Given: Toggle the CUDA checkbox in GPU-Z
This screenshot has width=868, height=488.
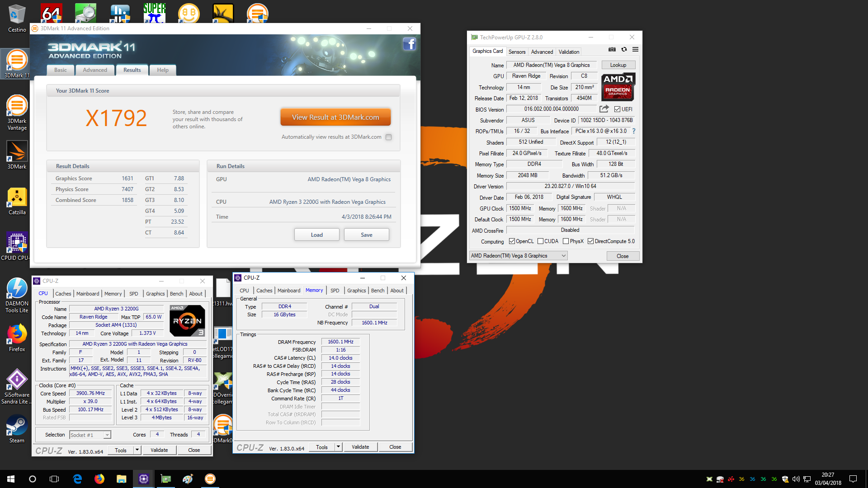Looking at the screenshot, I should click(540, 241).
